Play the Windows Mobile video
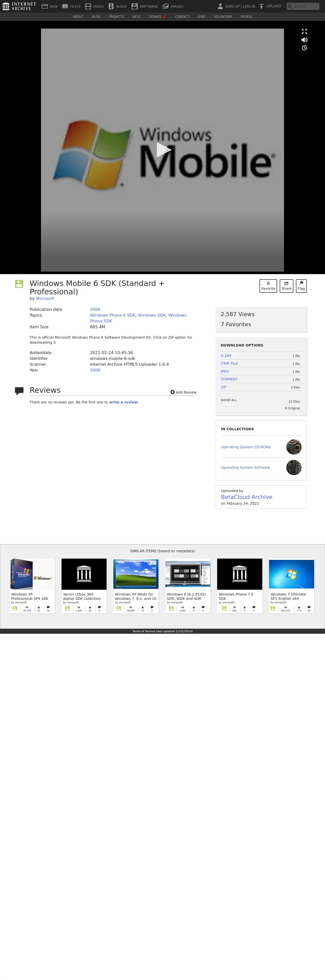The width and height of the screenshot is (325, 980). (x=164, y=150)
